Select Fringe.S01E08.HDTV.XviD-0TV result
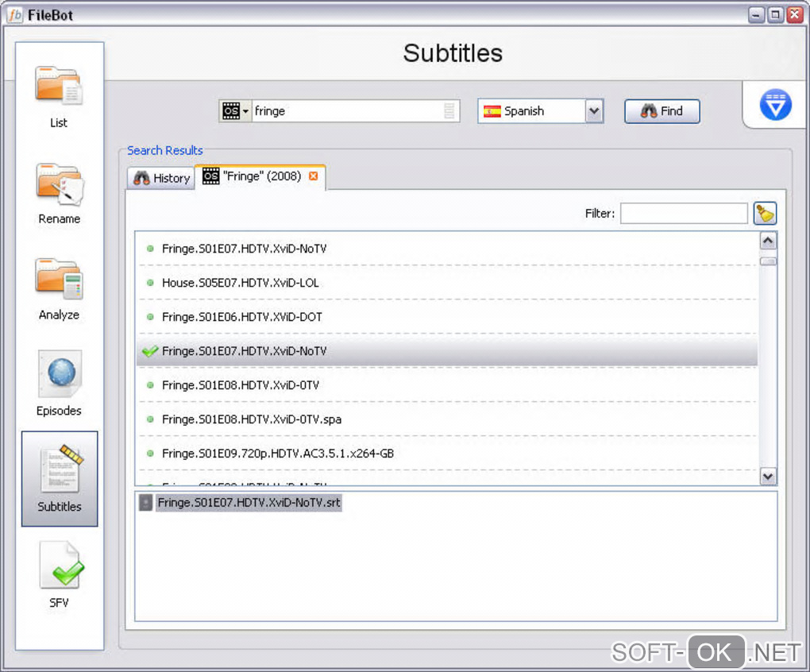Viewport: 810px width, 672px height. pos(447,385)
